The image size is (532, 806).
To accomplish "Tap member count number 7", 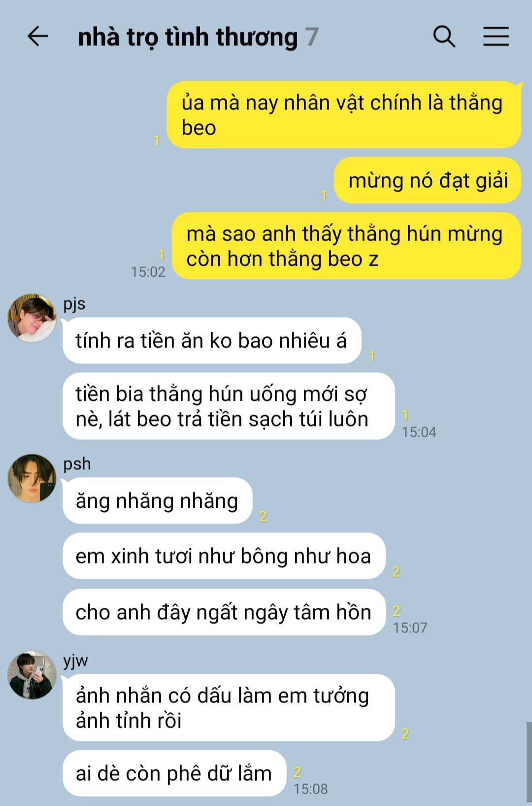I will point(312,37).
